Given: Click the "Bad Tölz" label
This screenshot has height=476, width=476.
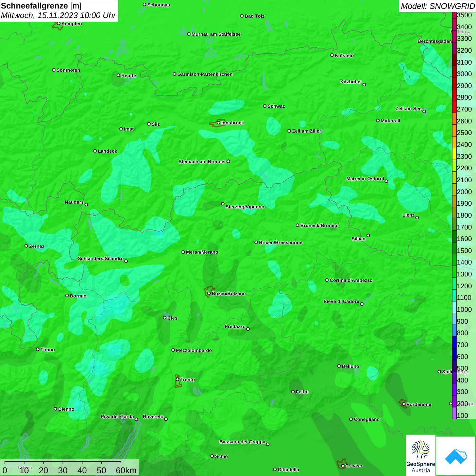Looking at the screenshot, I should click(x=254, y=16).
